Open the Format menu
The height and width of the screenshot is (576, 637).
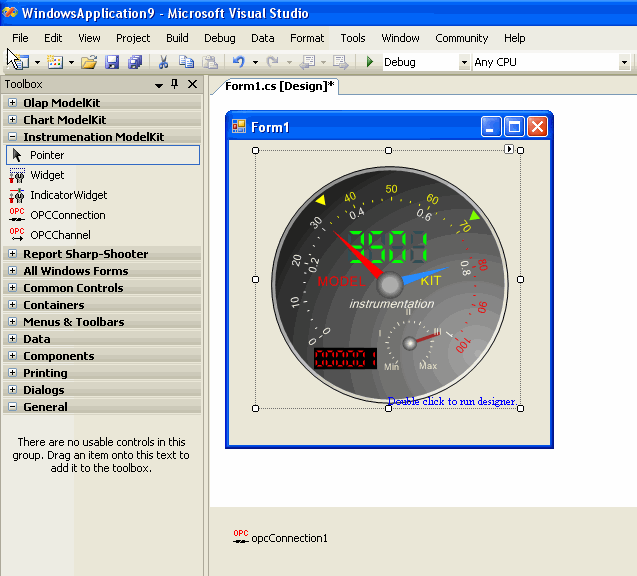coord(307,38)
